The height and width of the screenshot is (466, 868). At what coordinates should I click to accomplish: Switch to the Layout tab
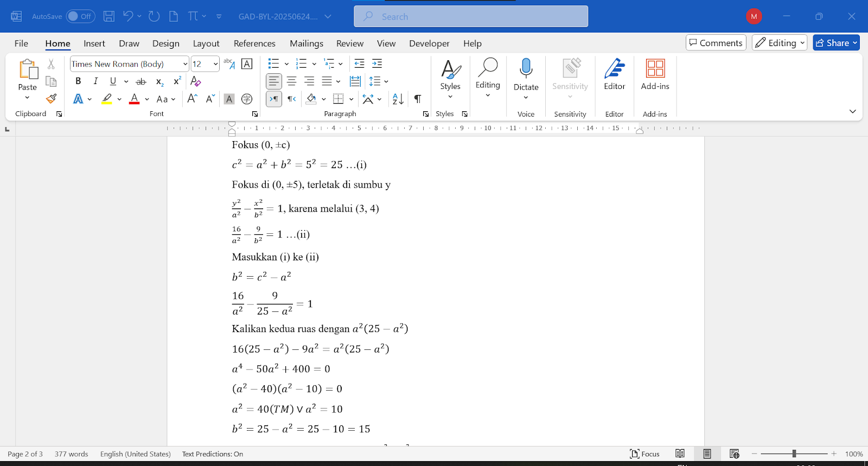point(206,43)
